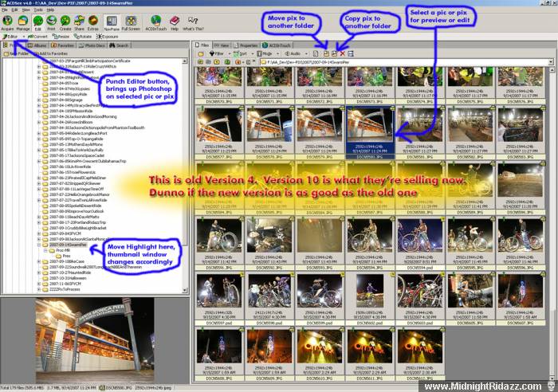Expand the ZZZZPixToProcess folder

coord(39,289)
